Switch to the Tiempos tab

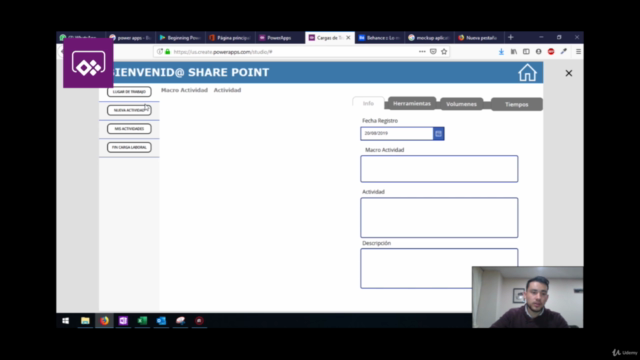[x=517, y=104]
